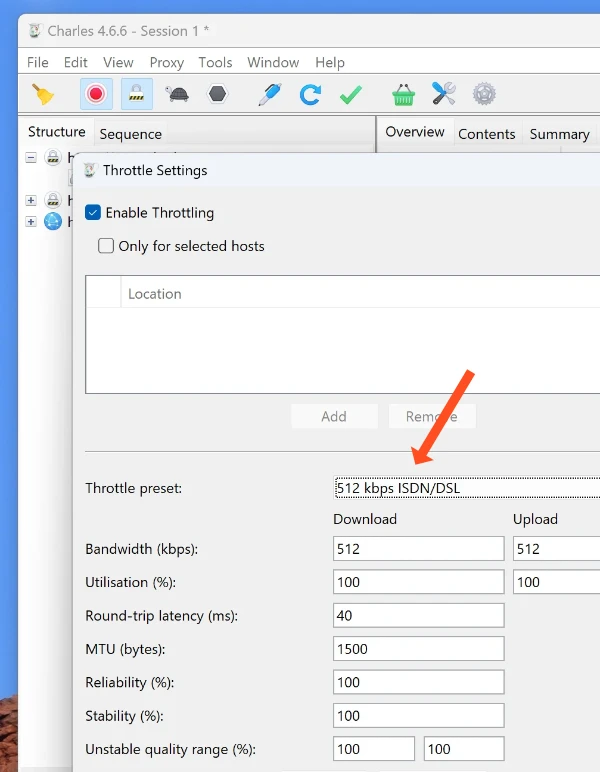Switch to the Contents tab
This screenshot has height=772, width=600.
(x=487, y=134)
